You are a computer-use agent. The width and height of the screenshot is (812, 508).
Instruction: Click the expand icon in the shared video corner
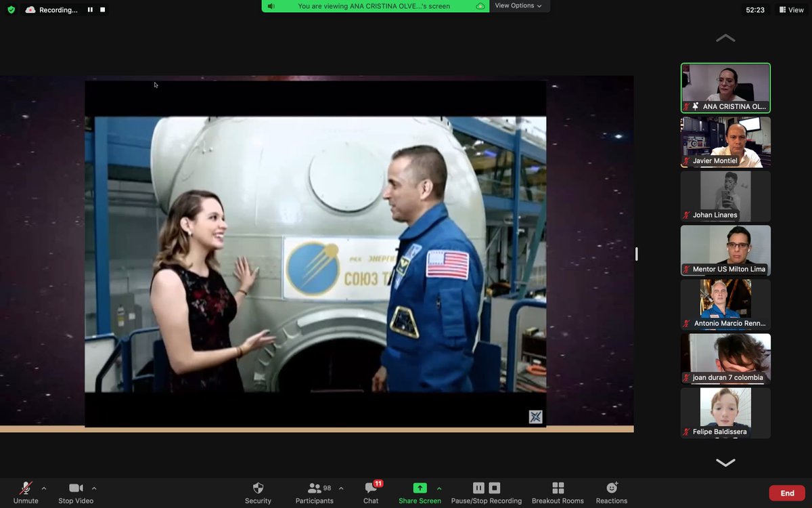535,417
